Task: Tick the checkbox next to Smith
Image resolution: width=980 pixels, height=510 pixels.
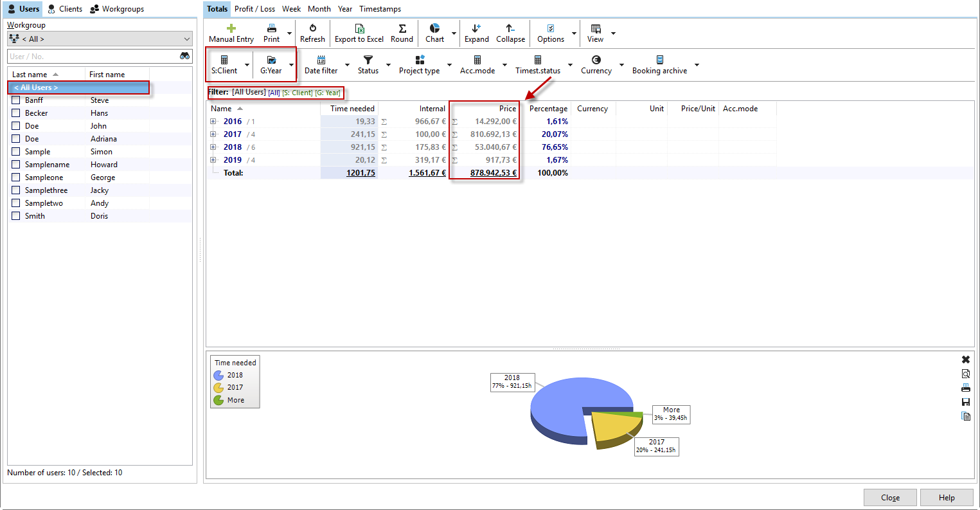Action: click(x=16, y=216)
